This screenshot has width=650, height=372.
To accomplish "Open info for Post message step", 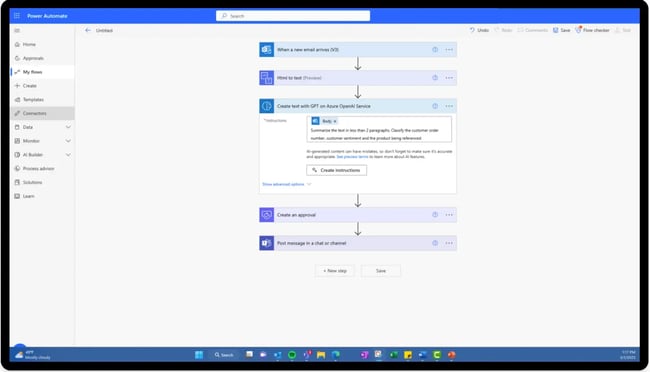I will tap(435, 243).
